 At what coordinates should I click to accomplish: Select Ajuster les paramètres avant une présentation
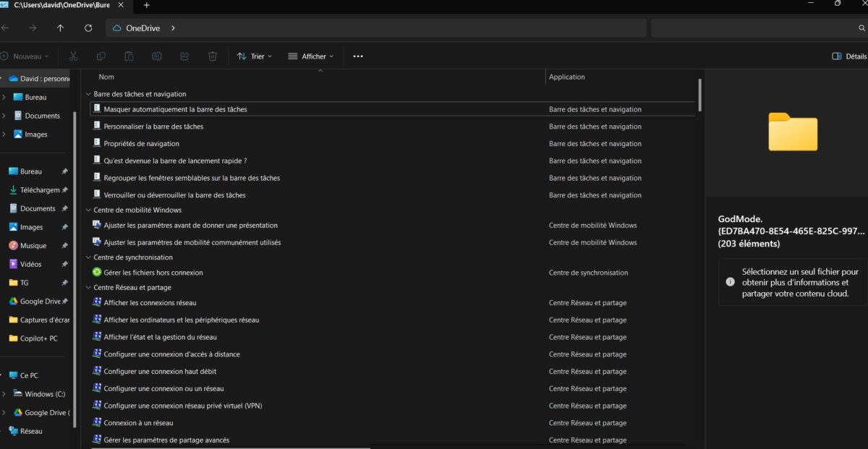(191, 226)
